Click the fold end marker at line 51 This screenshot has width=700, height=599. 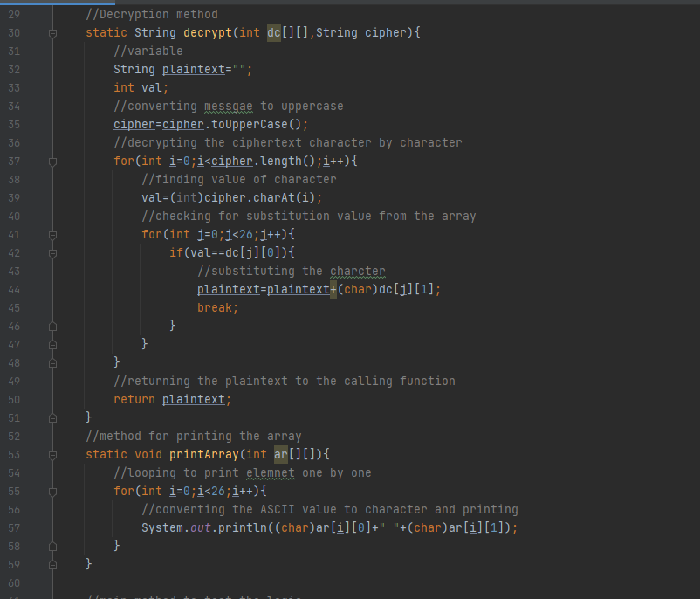click(x=52, y=417)
